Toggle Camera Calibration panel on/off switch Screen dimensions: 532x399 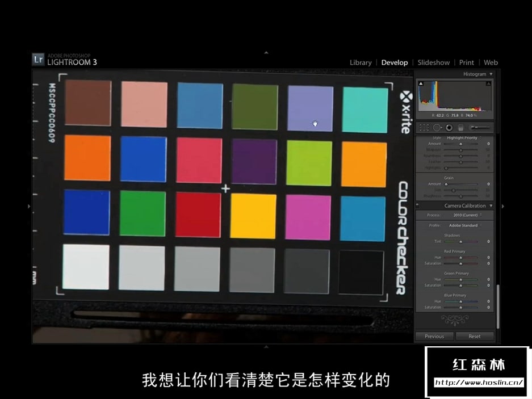[x=418, y=205]
